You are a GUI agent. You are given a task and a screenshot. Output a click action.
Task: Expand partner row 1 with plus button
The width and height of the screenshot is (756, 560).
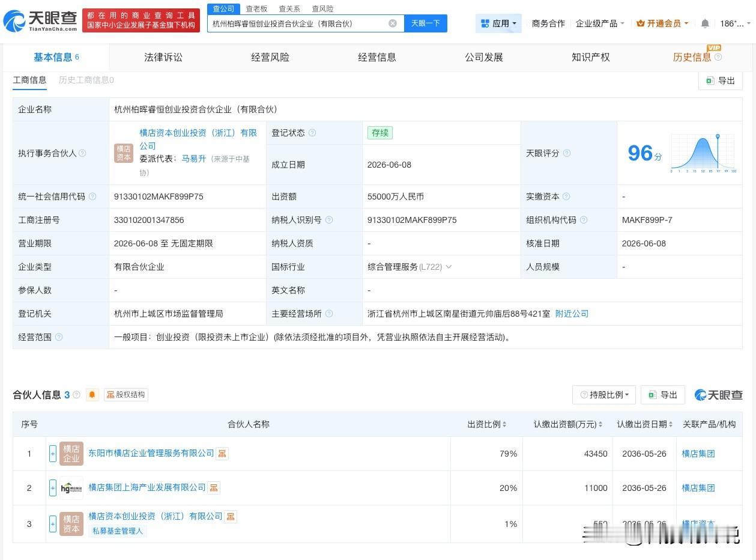(53, 454)
